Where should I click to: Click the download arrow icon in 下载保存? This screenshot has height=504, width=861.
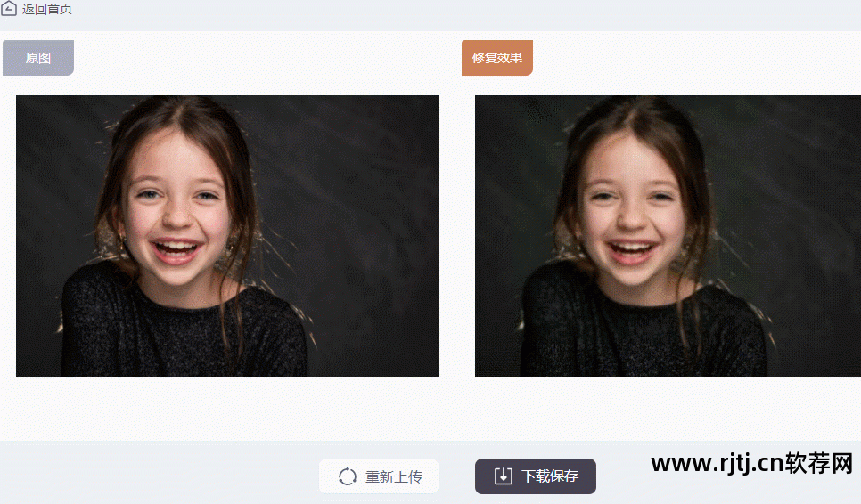[503, 476]
